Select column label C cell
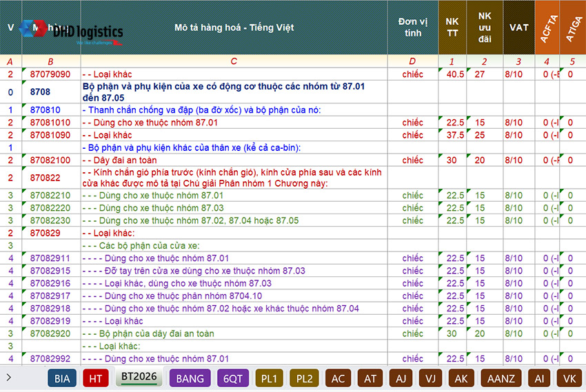 (234, 61)
